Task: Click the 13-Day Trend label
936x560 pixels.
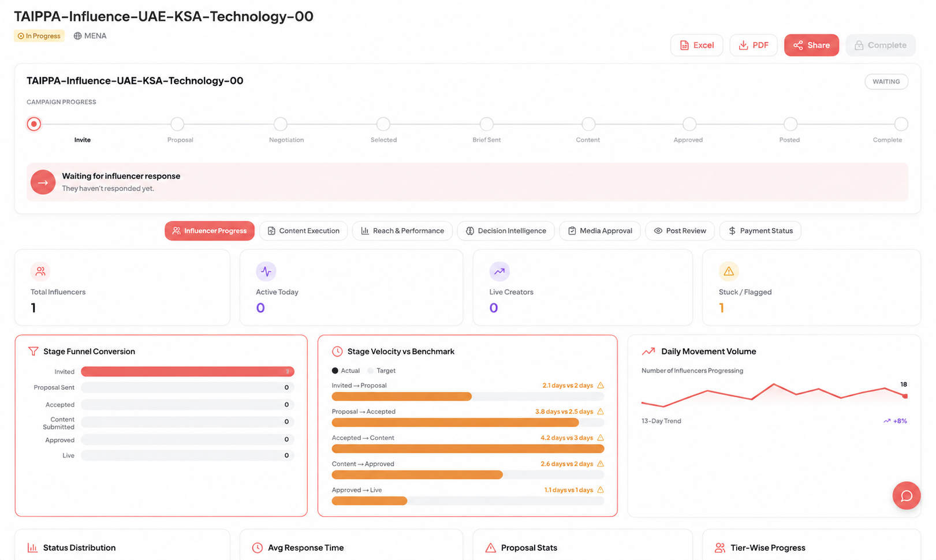Action: point(661,421)
